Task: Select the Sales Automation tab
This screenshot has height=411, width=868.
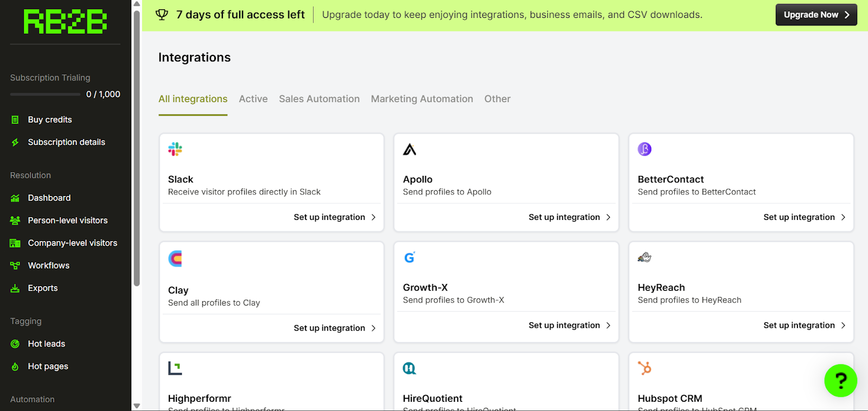Action: [x=319, y=99]
